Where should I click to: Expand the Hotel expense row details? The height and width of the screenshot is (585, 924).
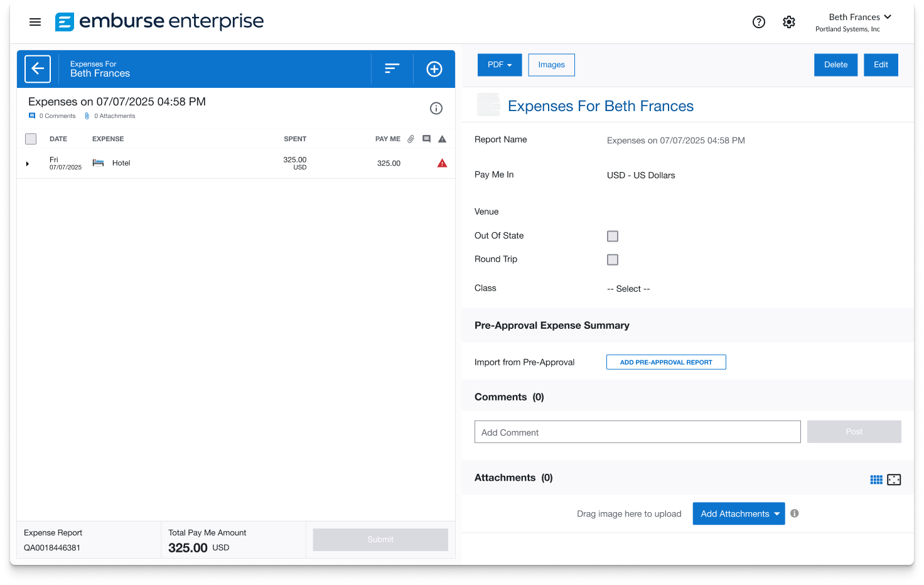pyautogui.click(x=27, y=163)
